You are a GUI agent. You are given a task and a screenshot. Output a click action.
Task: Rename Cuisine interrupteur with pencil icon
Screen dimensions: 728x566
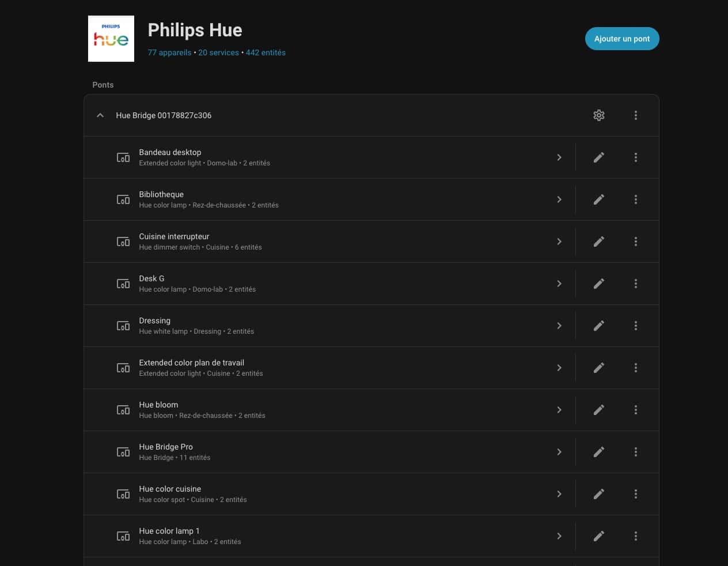point(599,242)
